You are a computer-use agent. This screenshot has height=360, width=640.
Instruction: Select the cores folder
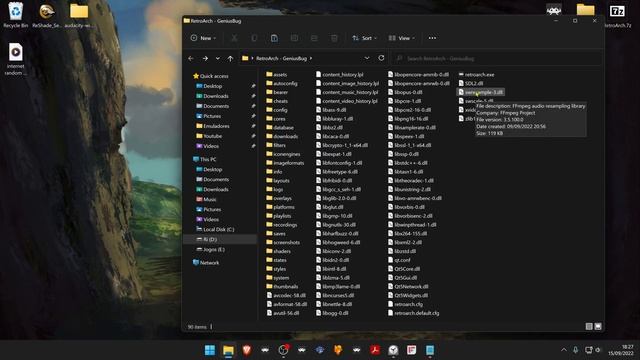coord(276,119)
